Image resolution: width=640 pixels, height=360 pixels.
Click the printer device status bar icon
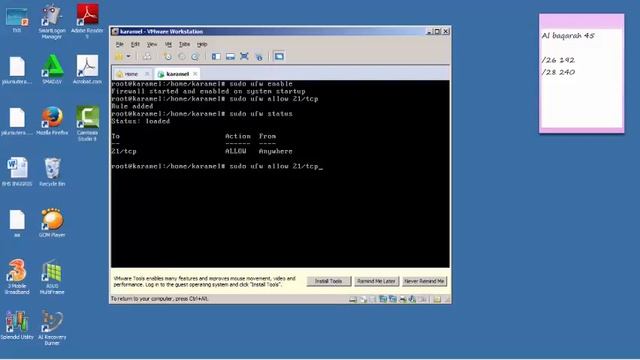(403, 299)
